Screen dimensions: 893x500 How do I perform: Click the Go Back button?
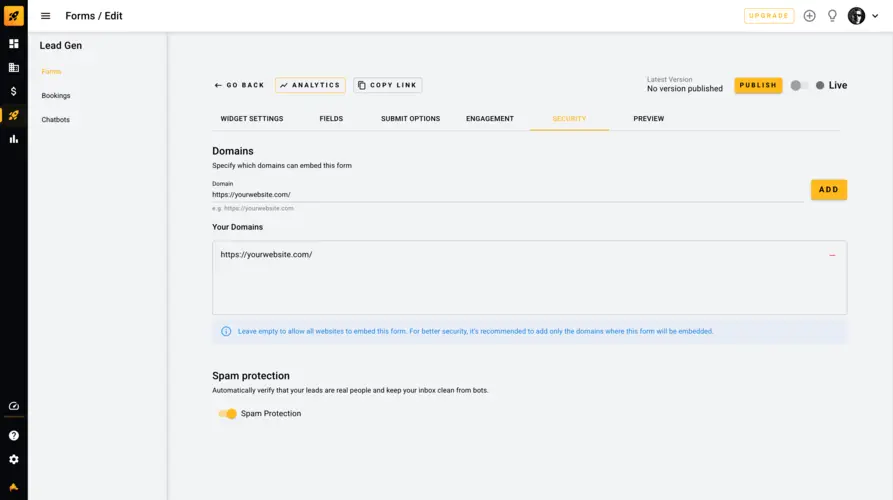coord(239,85)
